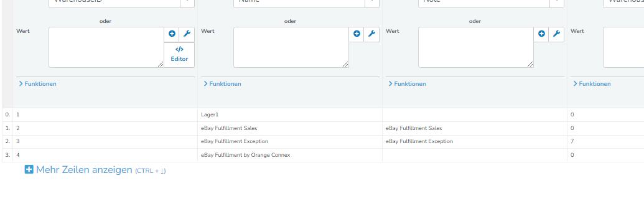The width and height of the screenshot is (644, 224).
Task: Click WarehouseID cell 1 in the Lager1 row
Action: click(105, 114)
